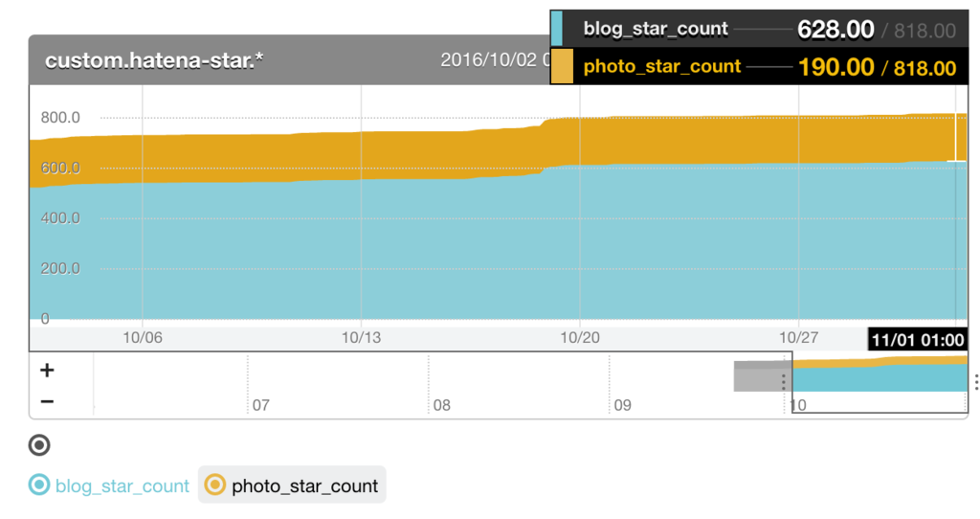Click the left range handle dots
This screenshot has width=980, height=519.
pos(783,382)
